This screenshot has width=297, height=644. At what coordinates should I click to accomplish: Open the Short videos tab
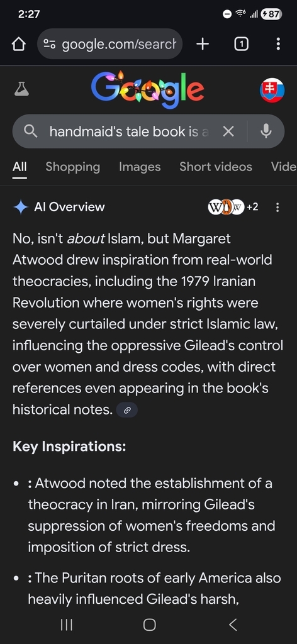[x=216, y=167]
